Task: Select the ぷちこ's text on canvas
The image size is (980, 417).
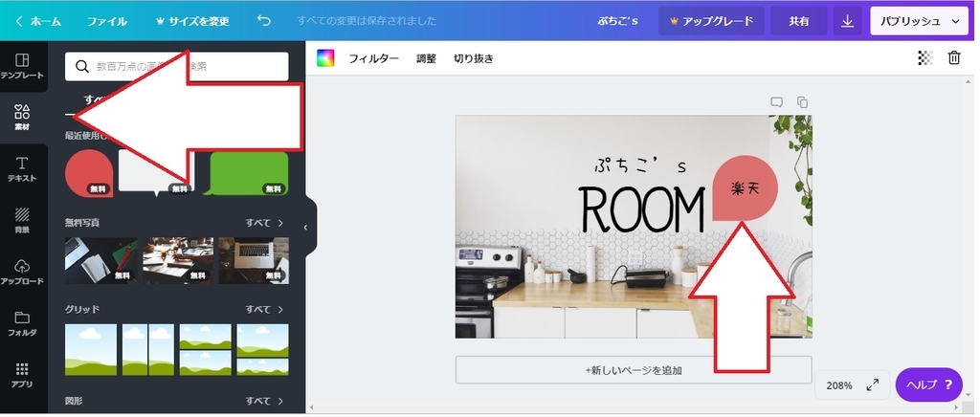Action: click(x=640, y=166)
